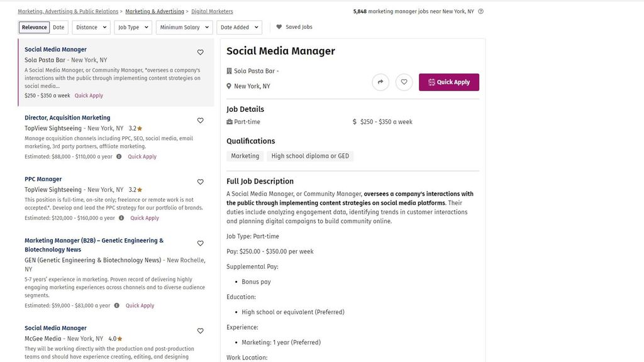
Task: Click the Saved Jobs heart icon
Action: pyautogui.click(x=279, y=26)
